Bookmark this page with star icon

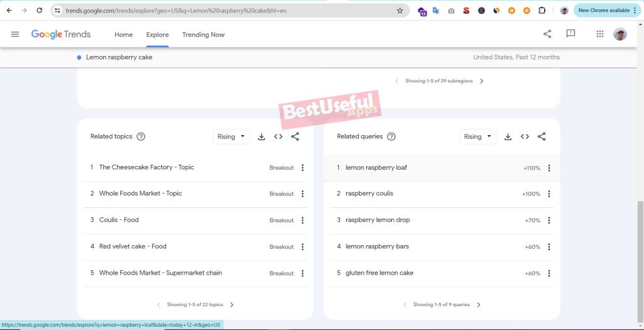click(x=399, y=11)
